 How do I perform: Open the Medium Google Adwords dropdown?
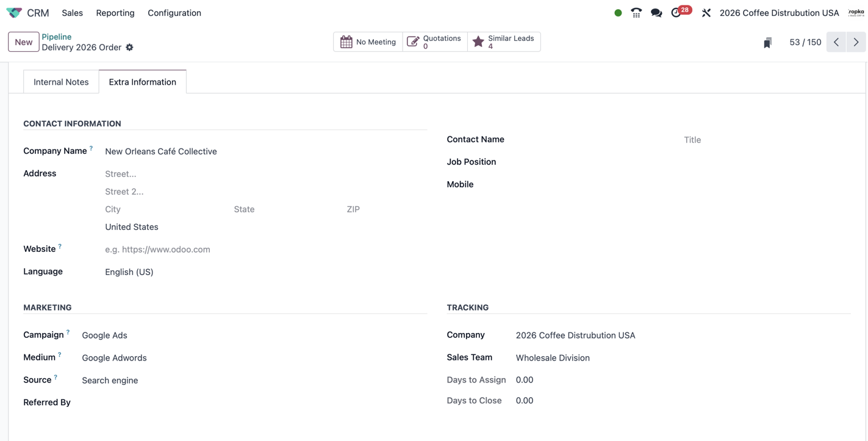[x=254, y=358]
